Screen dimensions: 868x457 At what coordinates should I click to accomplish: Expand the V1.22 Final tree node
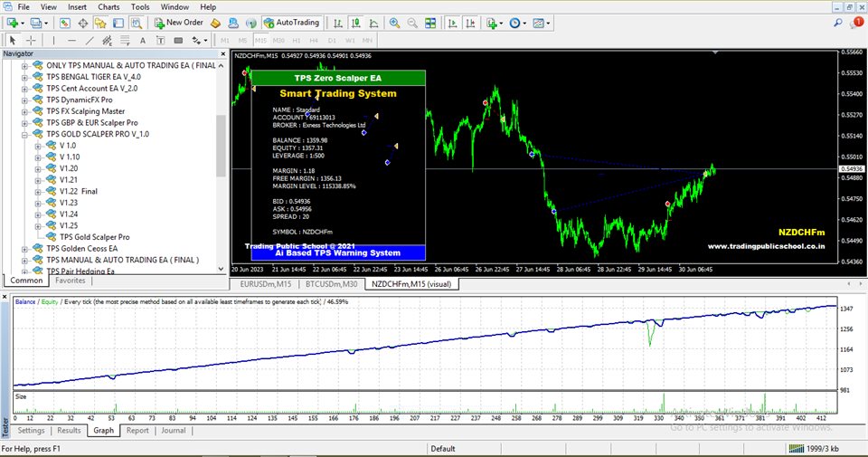tap(38, 192)
